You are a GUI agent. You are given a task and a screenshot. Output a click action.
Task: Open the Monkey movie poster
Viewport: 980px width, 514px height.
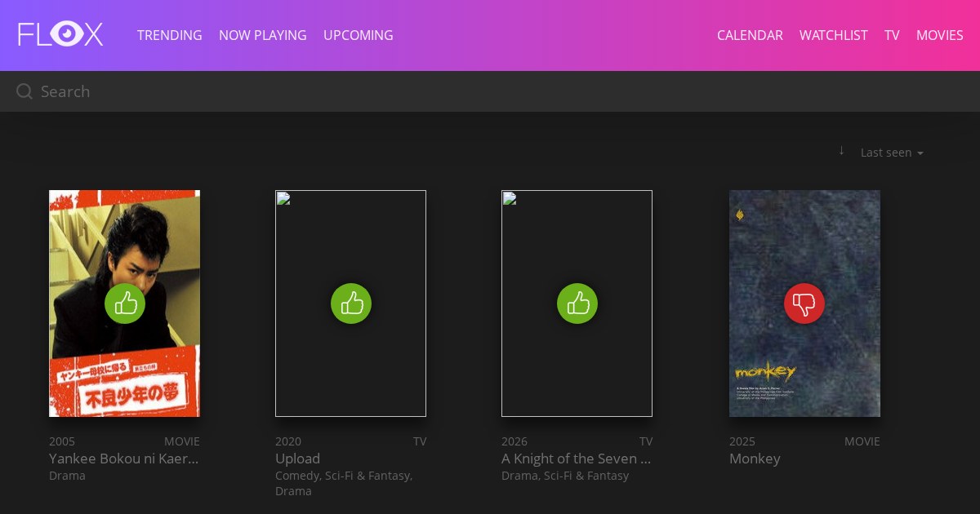tap(804, 304)
